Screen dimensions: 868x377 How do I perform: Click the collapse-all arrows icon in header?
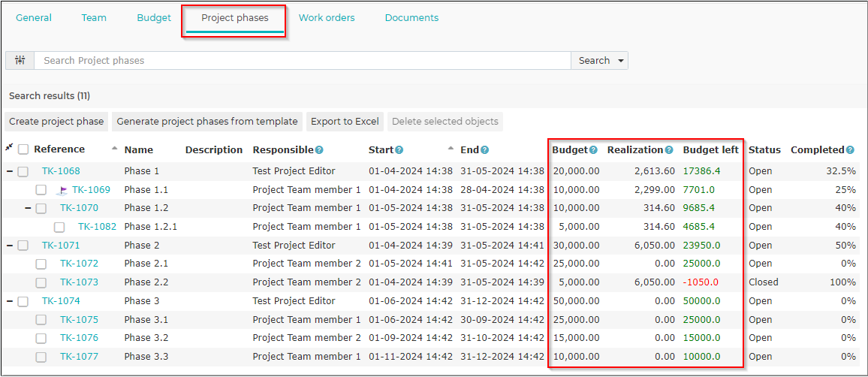point(9,147)
